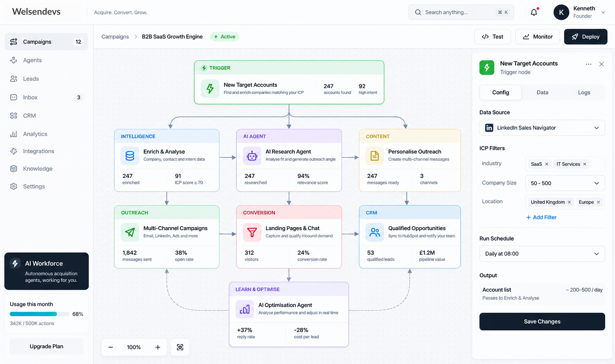The image size is (615, 364).
Task: Close the New Target Accounts panel
Action: [x=601, y=64]
